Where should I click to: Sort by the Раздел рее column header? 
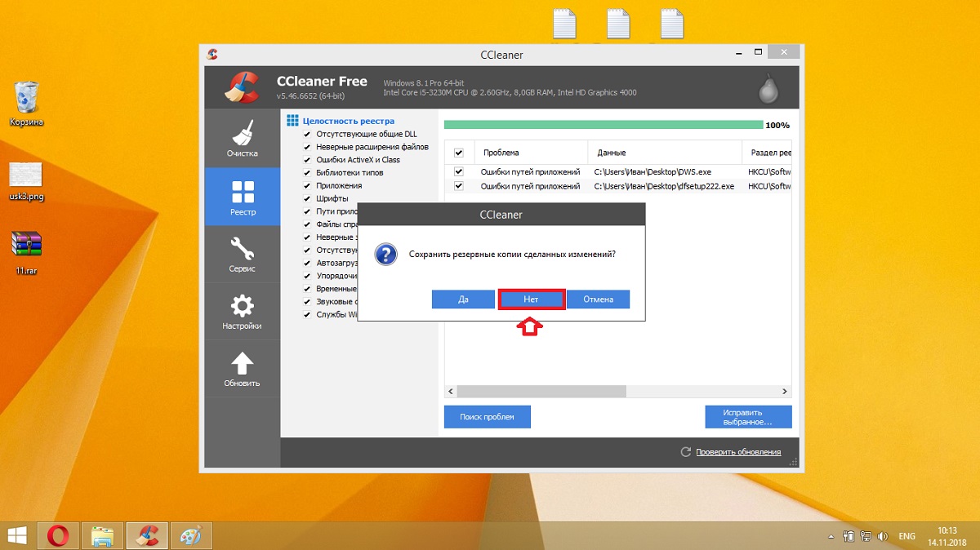tap(767, 153)
